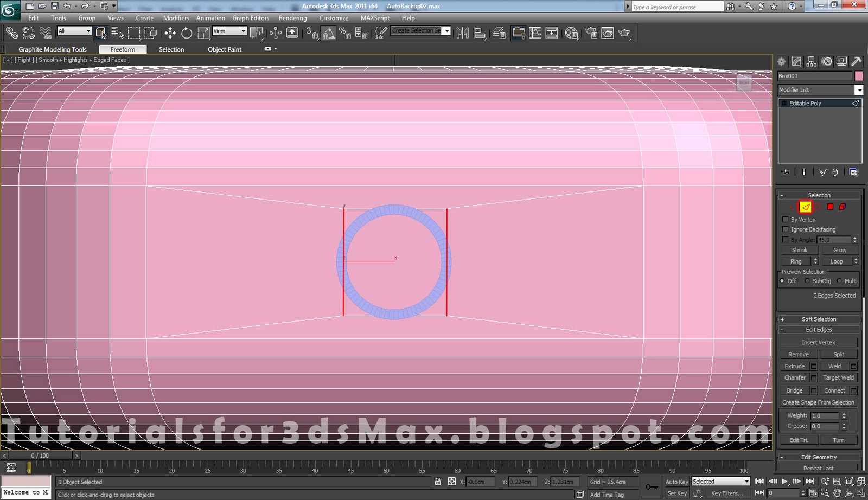Enable the By Angle checkbox
Screen dimensions: 868x500
[785, 239]
